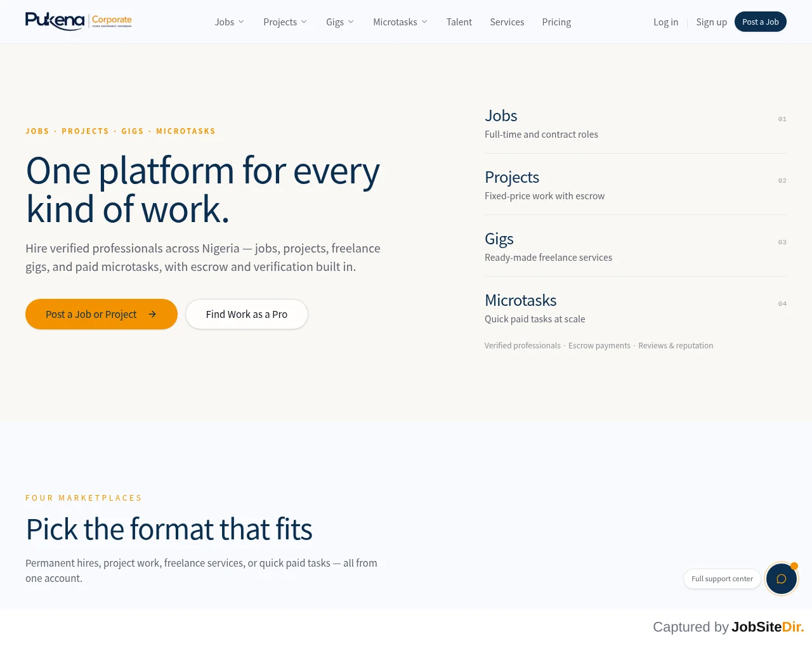
Task: Click the Log in link
Action: (665, 22)
